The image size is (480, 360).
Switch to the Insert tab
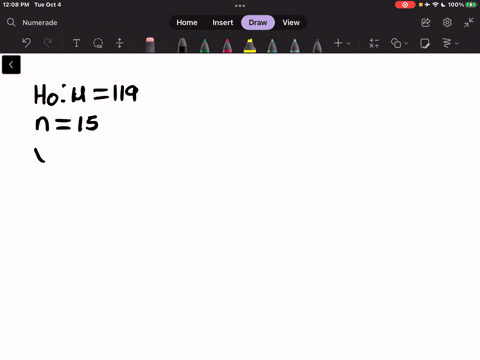[x=223, y=22]
